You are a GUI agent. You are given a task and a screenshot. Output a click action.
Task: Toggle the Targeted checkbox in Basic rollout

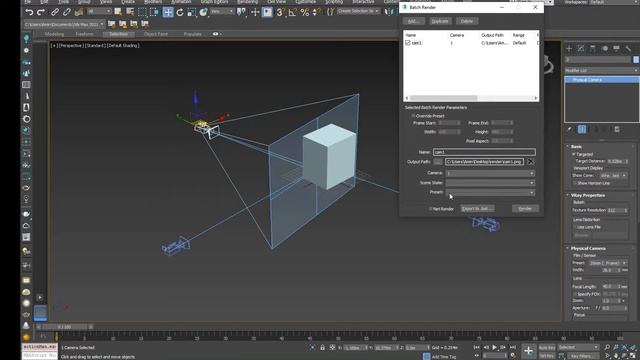(573, 154)
